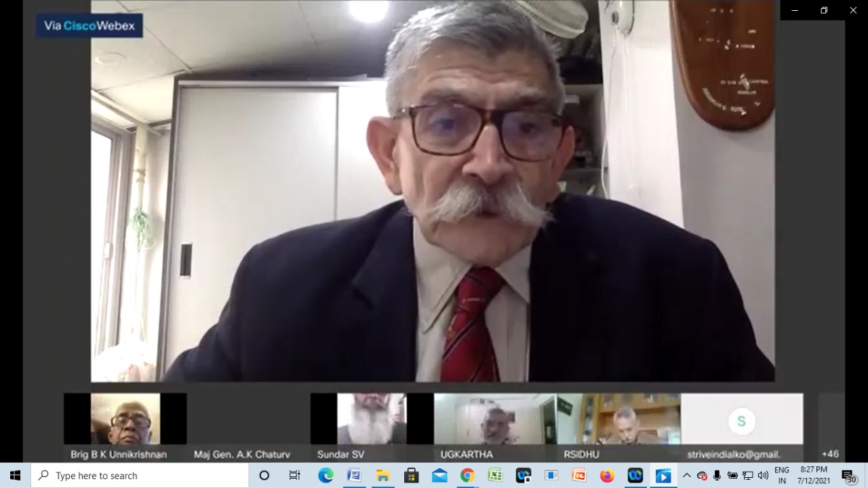Click the Cortana circle icon
This screenshot has height=488, width=868.
(264, 476)
